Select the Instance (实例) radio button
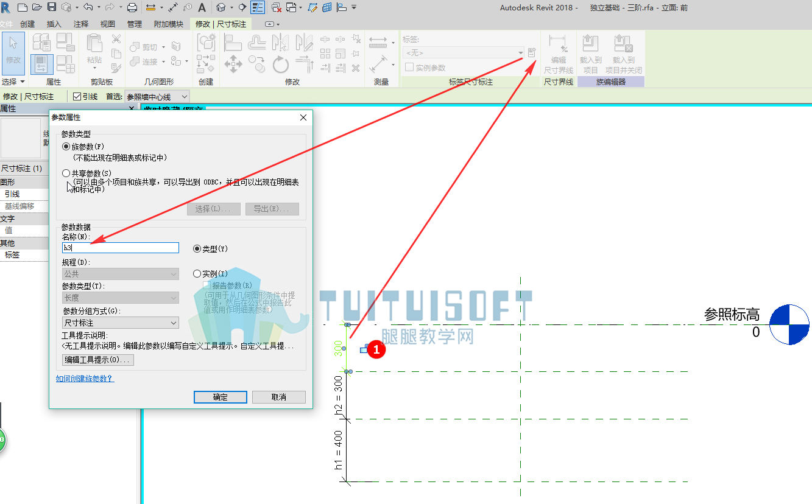812x504 pixels. pyautogui.click(x=197, y=274)
